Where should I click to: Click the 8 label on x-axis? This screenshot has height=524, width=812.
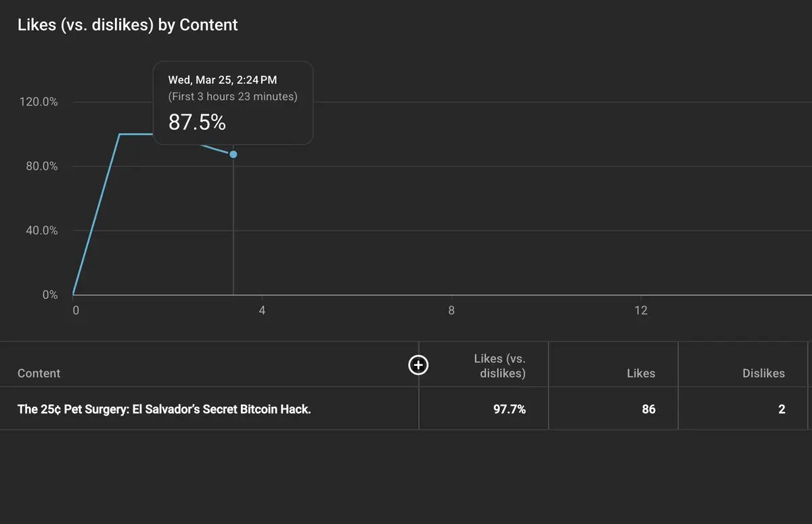451,311
